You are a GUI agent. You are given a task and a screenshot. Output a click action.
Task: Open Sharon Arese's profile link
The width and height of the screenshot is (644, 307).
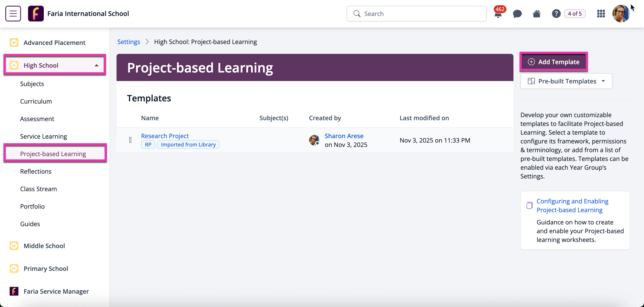[344, 136]
